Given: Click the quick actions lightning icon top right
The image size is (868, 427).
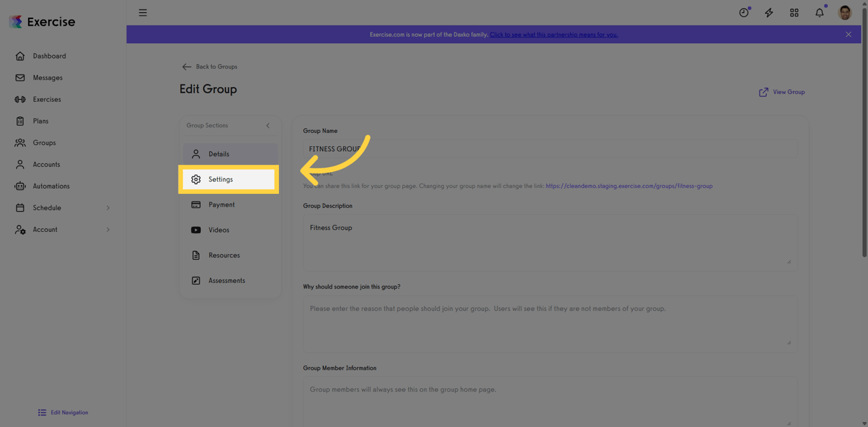Looking at the screenshot, I should (768, 12).
